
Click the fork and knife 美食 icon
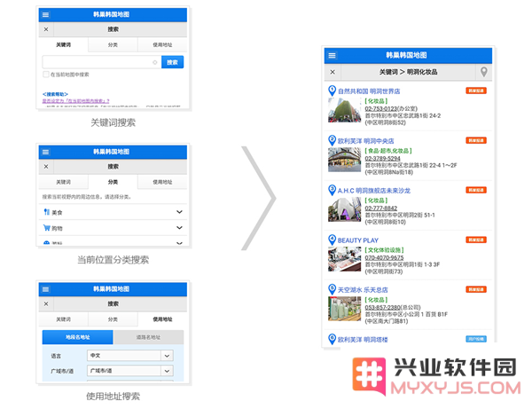point(46,212)
